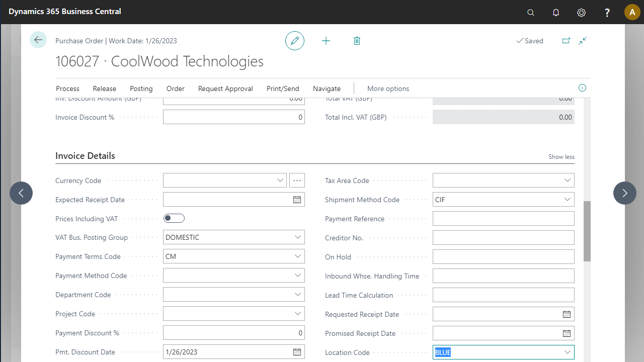Delete order with trash icon
The height and width of the screenshot is (362, 644).
pos(357,41)
